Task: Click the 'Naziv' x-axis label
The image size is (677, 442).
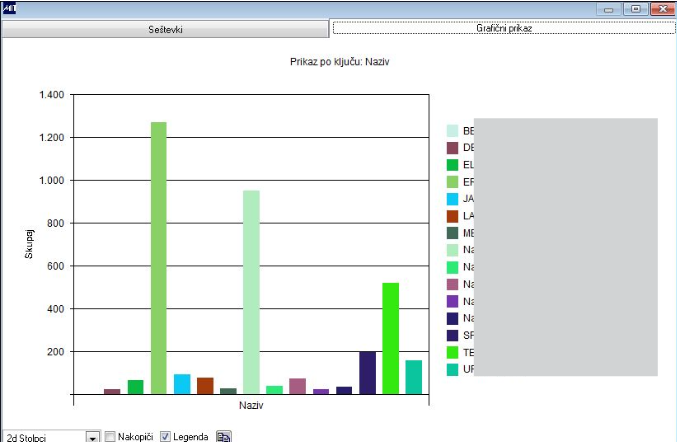Action: coord(251,405)
